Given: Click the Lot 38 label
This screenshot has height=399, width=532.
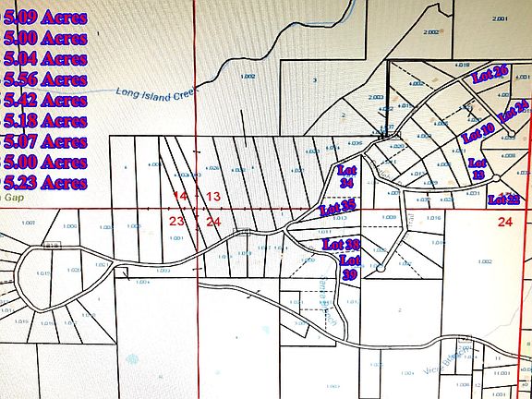Looking at the screenshot, I should [341, 244].
